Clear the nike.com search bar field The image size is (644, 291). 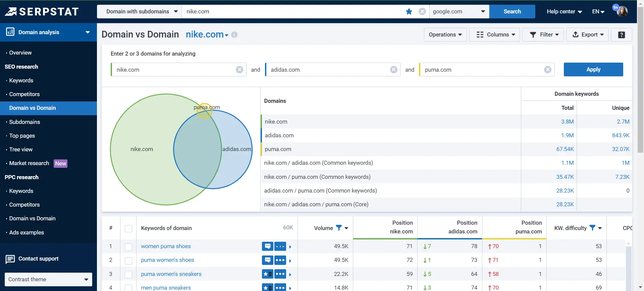tap(422, 12)
